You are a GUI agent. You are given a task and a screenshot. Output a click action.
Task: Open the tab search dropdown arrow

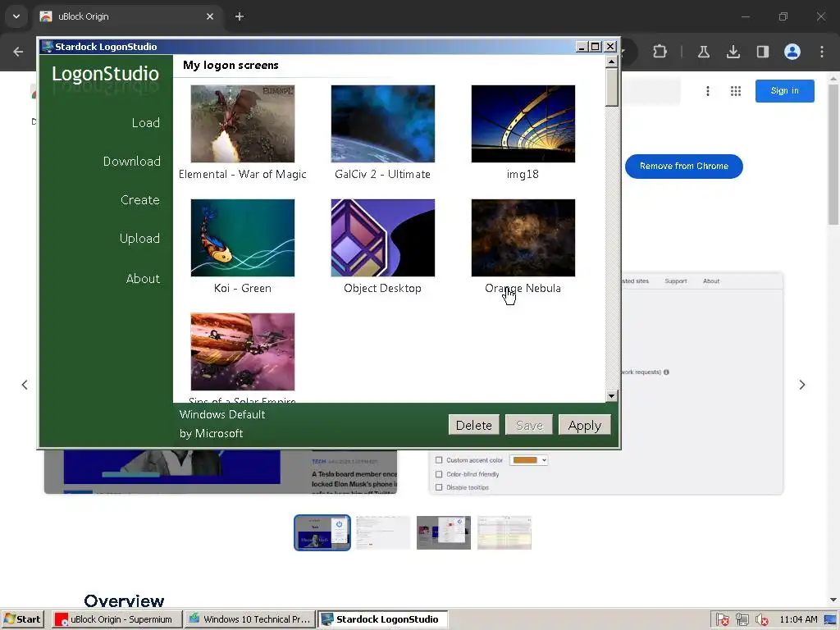[x=16, y=16]
